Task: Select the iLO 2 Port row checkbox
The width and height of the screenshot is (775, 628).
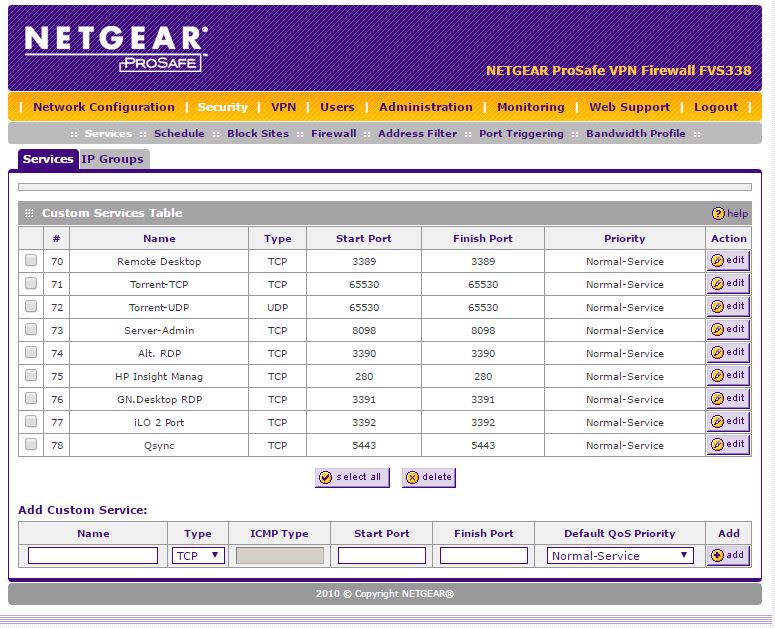Action: [x=31, y=422]
